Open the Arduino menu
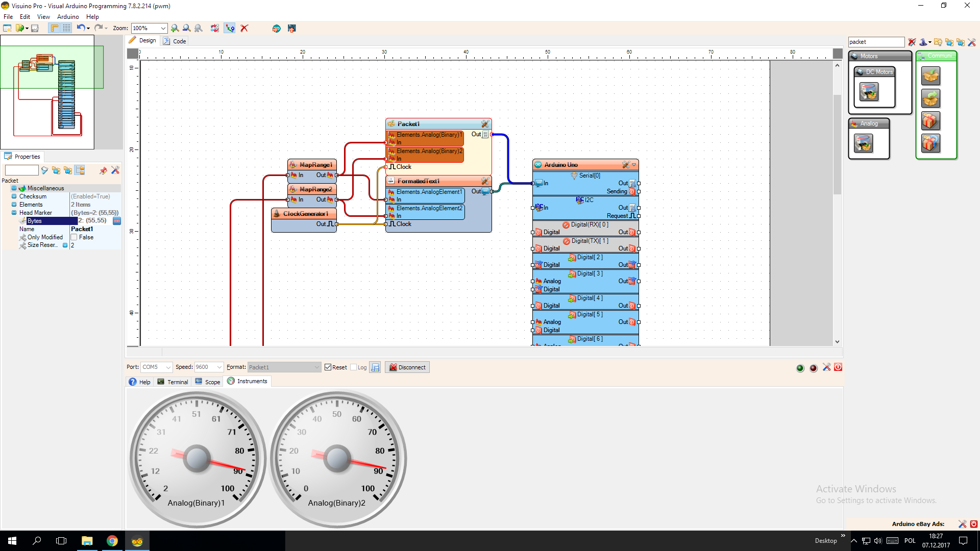The width and height of the screenshot is (980, 551). pos(68,17)
